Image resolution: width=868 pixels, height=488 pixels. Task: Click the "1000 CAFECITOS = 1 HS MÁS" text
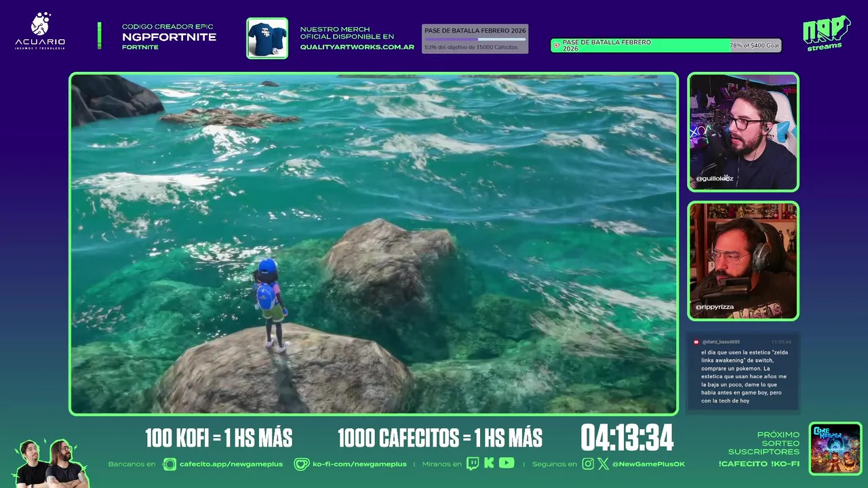pyautogui.click(x=440, y=439)
